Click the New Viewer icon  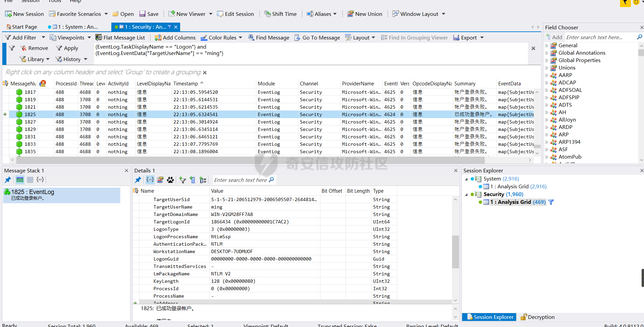click(x=171, y=14)
